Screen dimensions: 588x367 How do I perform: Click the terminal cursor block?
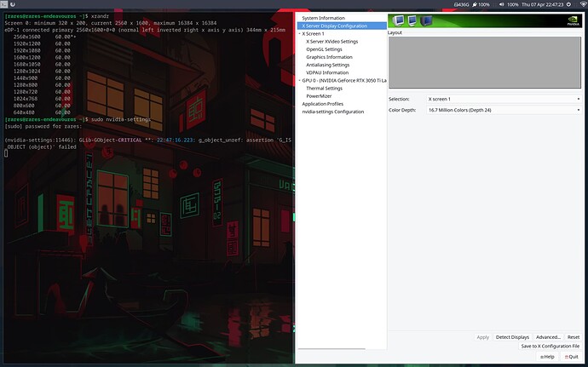coord(6,153)
